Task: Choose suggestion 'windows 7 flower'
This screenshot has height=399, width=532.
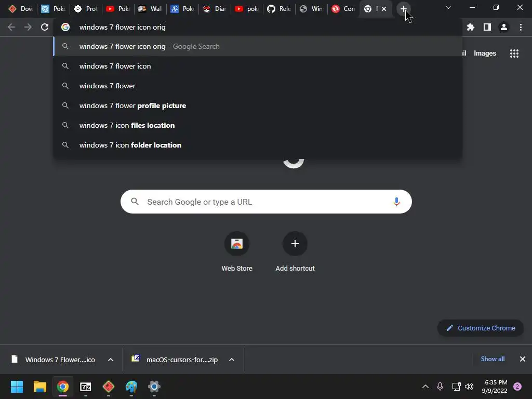Action: click(x=258, y=86)
